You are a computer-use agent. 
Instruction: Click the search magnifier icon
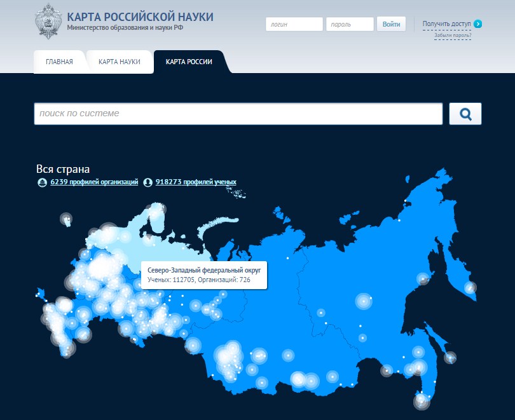pos(466,114)
